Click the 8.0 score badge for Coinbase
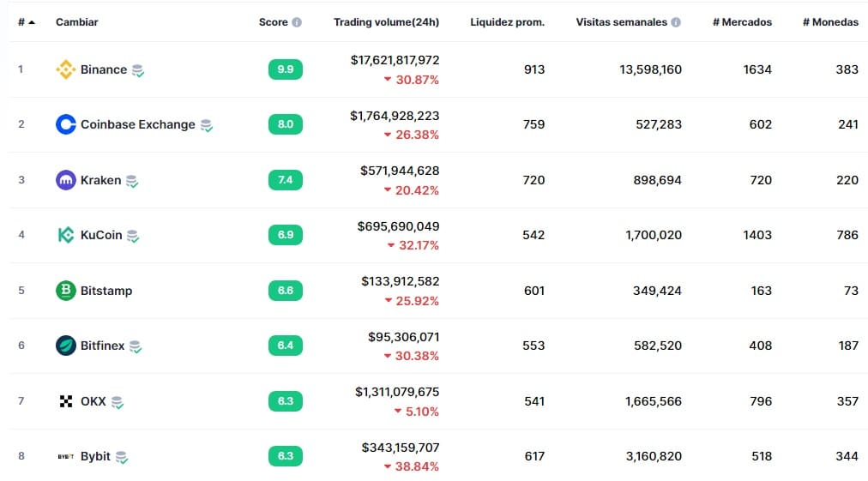Screen dimensions: 868x481 point(286,124)
